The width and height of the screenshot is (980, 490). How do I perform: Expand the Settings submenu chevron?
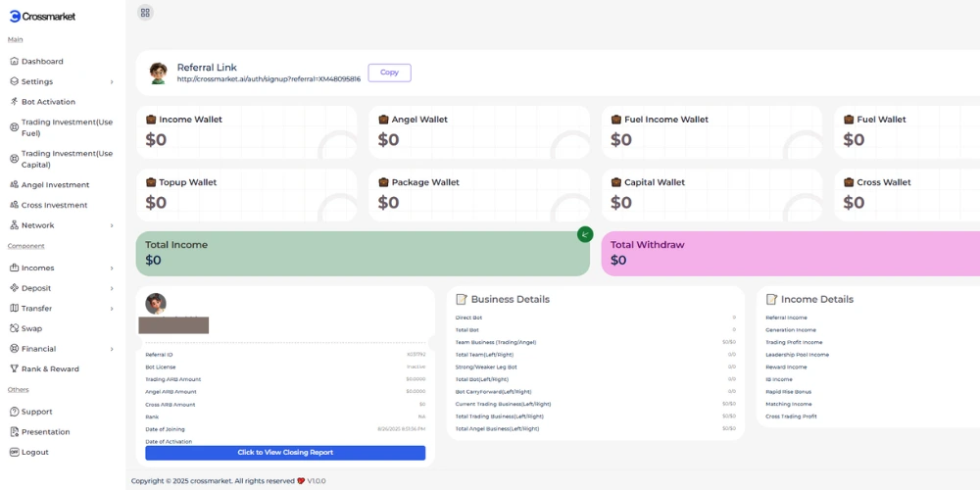(112, 82)
